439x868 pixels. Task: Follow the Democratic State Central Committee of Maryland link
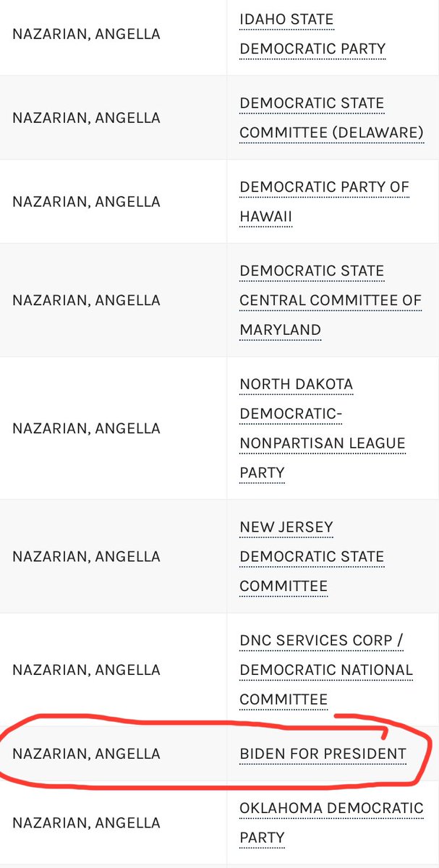[331, 300]
